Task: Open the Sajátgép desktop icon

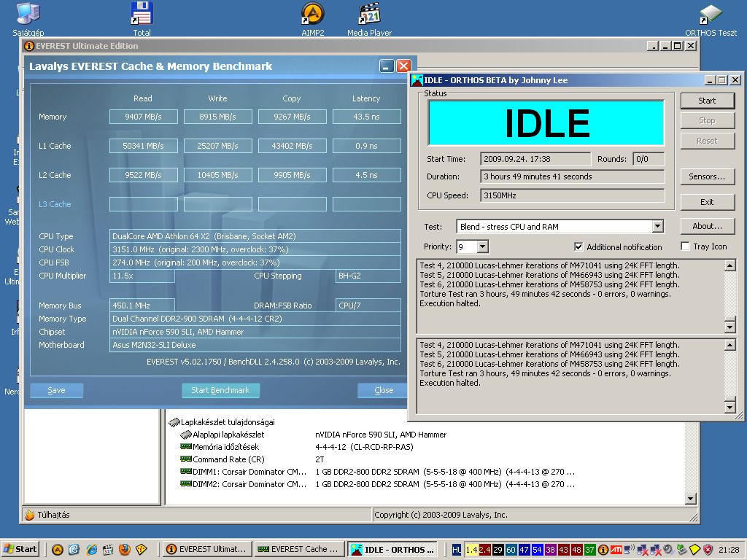Action: tap(28, 18)
